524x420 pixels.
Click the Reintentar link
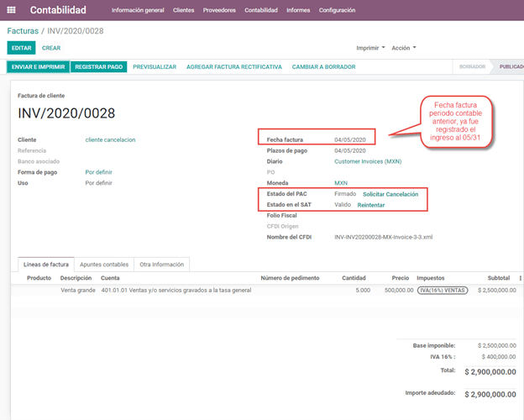[x=371, y=205]
